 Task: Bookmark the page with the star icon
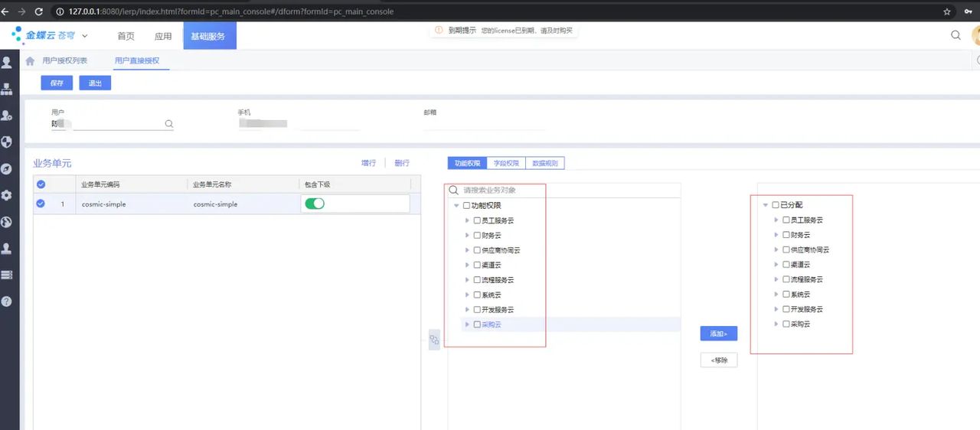(947, 11)
